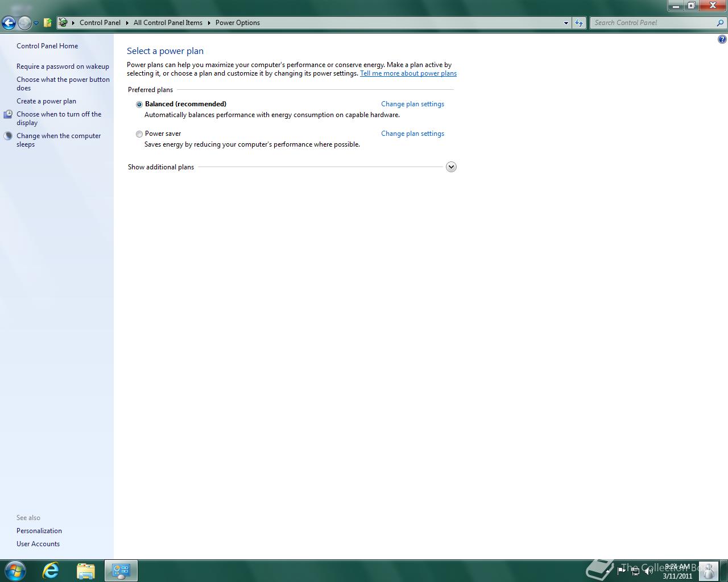Viewport: 728px width, 582px height.
Task: Open the root breadcrumb arrow before Control Panel
Action: tap(73, 23)
